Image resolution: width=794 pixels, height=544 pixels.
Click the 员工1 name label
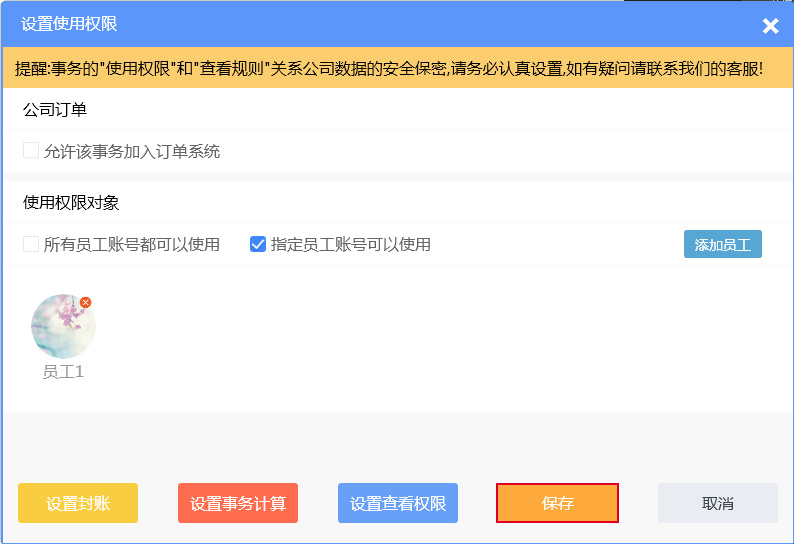pos(63,372)
